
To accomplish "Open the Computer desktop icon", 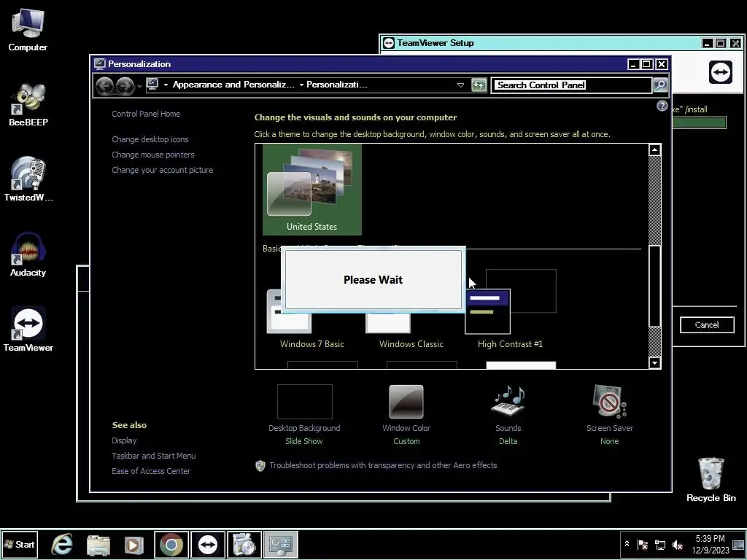I will click(28, 30).
